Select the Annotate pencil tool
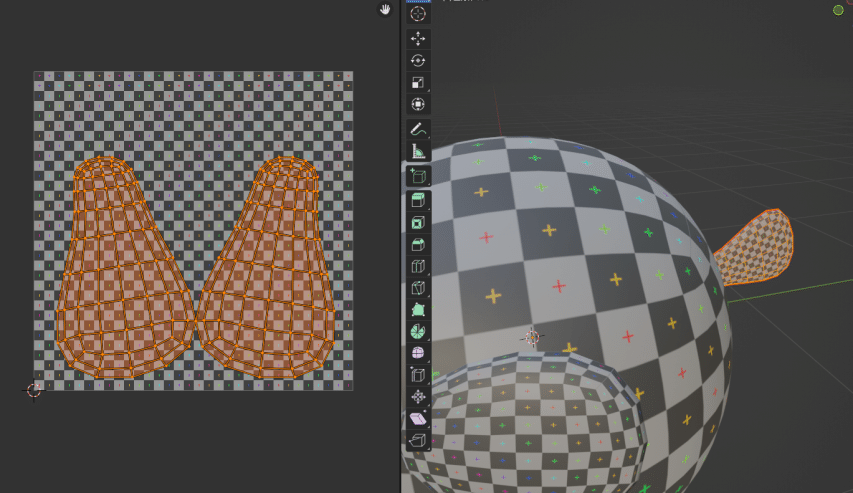Image resolution: width=853 pixels, height=493 pixels. coord(418,129)
